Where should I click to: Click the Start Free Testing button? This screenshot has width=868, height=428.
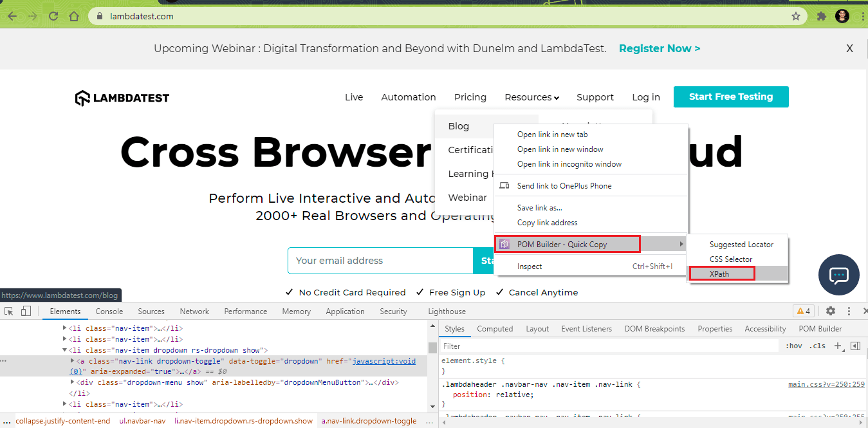click(x=730, y=97)
